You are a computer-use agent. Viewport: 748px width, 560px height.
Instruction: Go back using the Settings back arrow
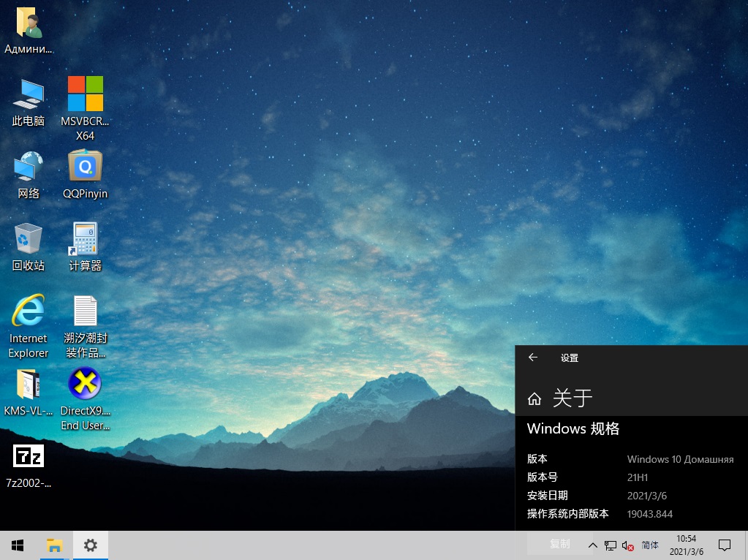tap(533, 357)
